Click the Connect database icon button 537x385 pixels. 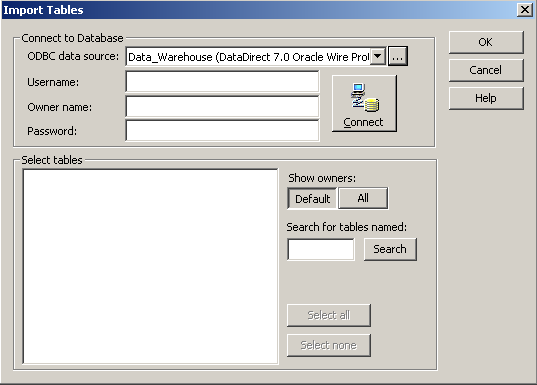point(364,103)
